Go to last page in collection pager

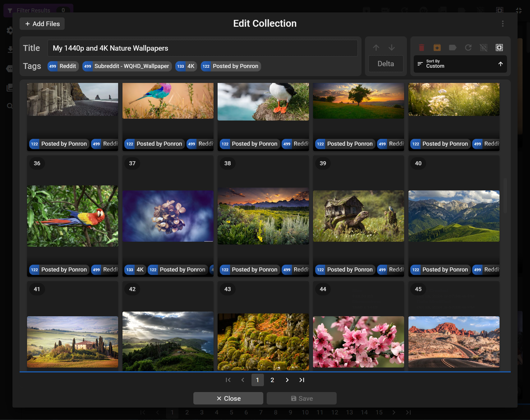pos(302,380)
